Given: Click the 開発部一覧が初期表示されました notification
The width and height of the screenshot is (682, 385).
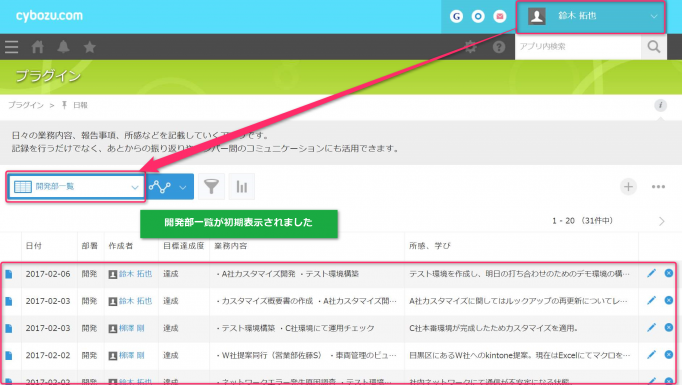Looking at the screenshot, I should (239, 223).
